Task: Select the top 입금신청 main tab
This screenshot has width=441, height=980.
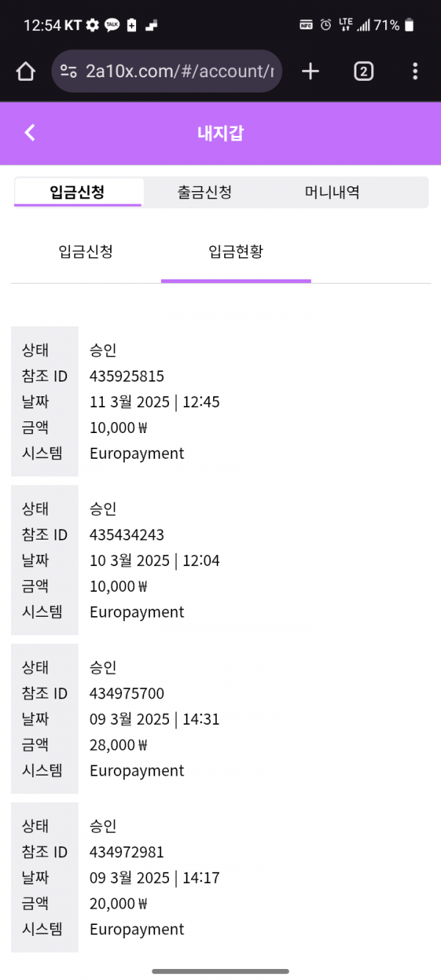Action: coord(77,193)
